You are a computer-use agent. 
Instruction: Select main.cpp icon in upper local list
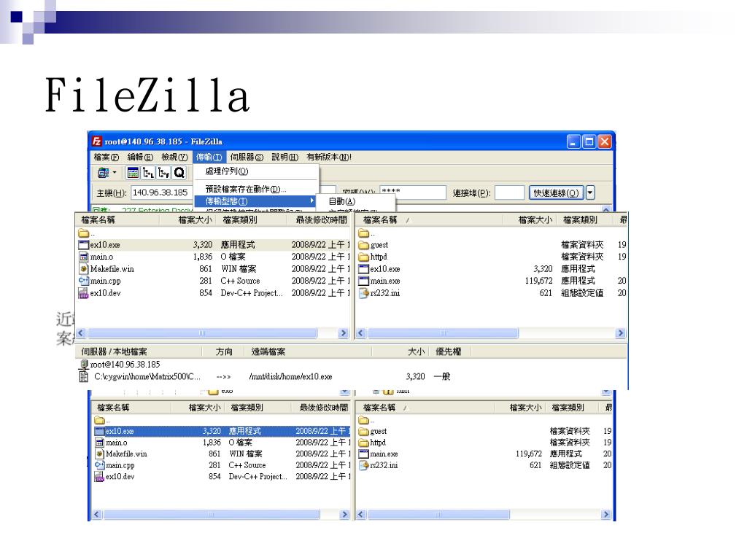pos(84,281)
